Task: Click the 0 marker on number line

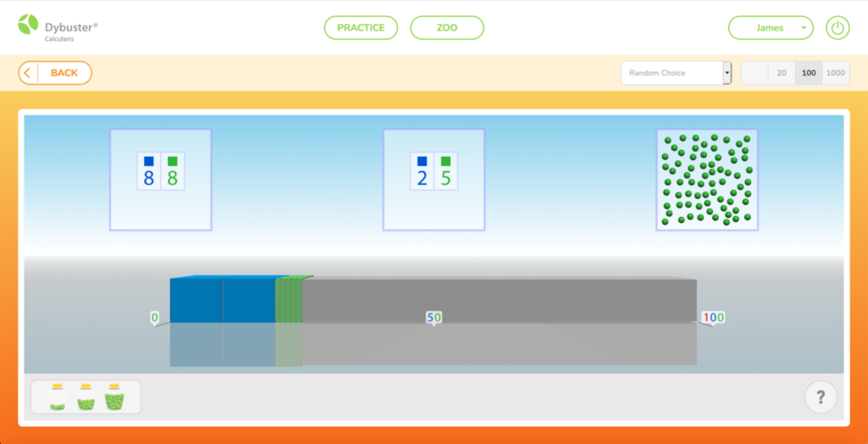Action: coord(154,318)
